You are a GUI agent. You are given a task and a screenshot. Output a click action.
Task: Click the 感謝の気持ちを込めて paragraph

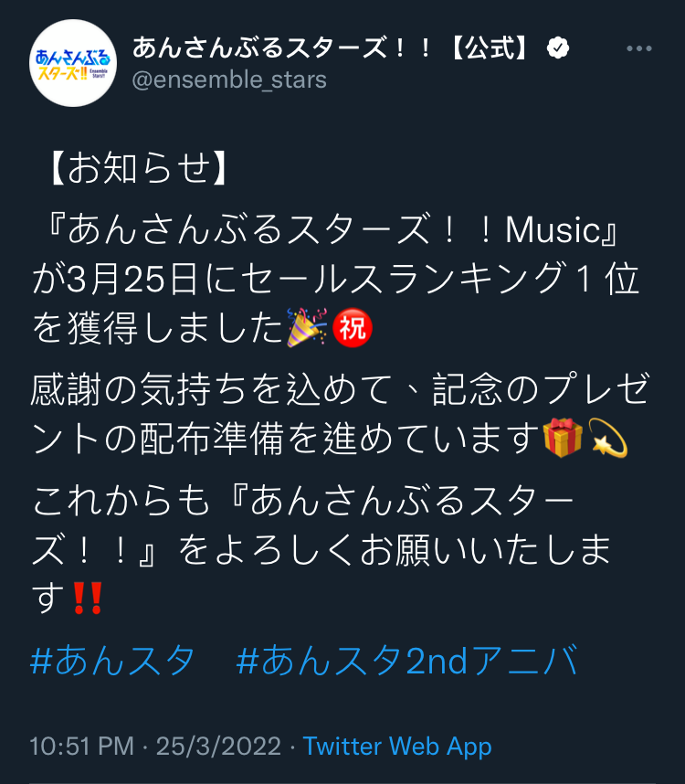[x=340, y=414]
